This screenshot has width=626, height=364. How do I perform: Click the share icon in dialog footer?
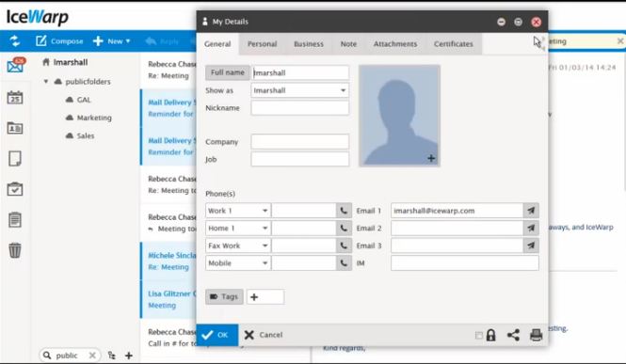513,335
